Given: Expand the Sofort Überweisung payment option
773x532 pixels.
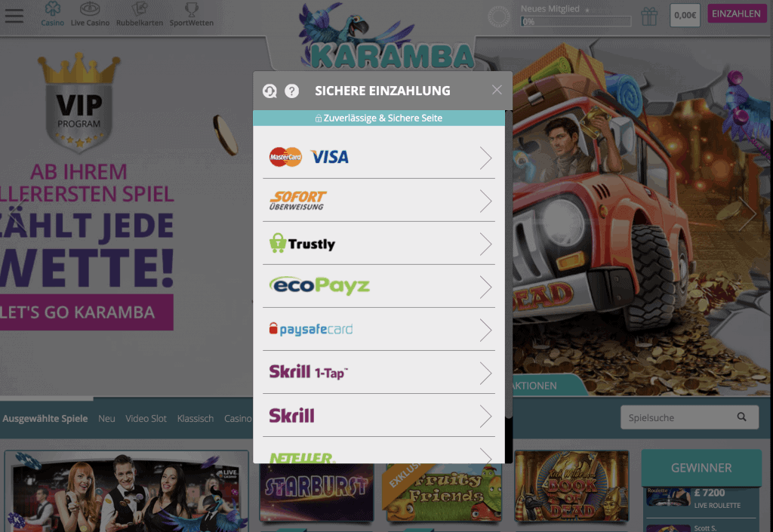Looking at the screenshot, I should tap(379, 201).
